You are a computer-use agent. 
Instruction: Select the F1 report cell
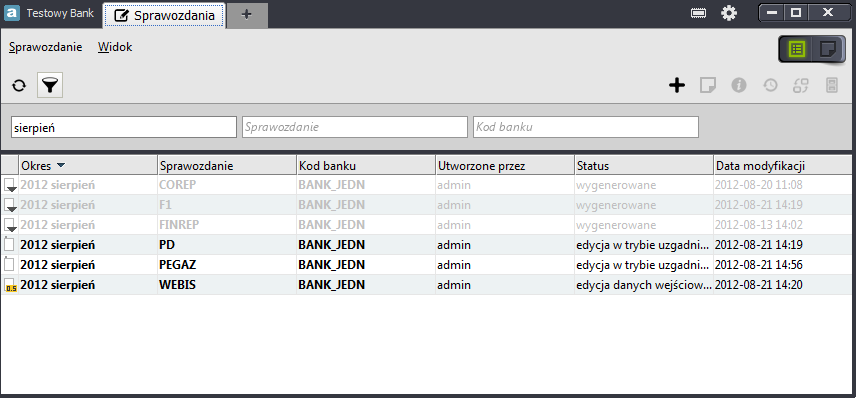coord(227,205)
